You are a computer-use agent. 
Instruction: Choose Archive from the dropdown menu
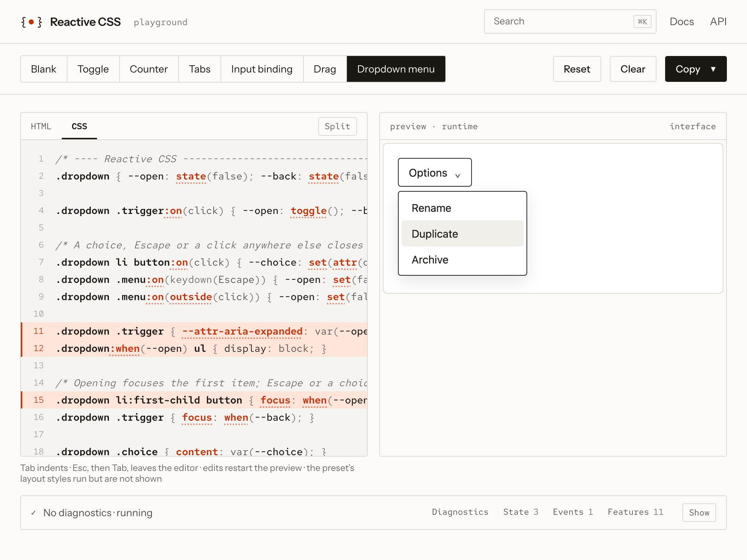(x=462, y=260)
